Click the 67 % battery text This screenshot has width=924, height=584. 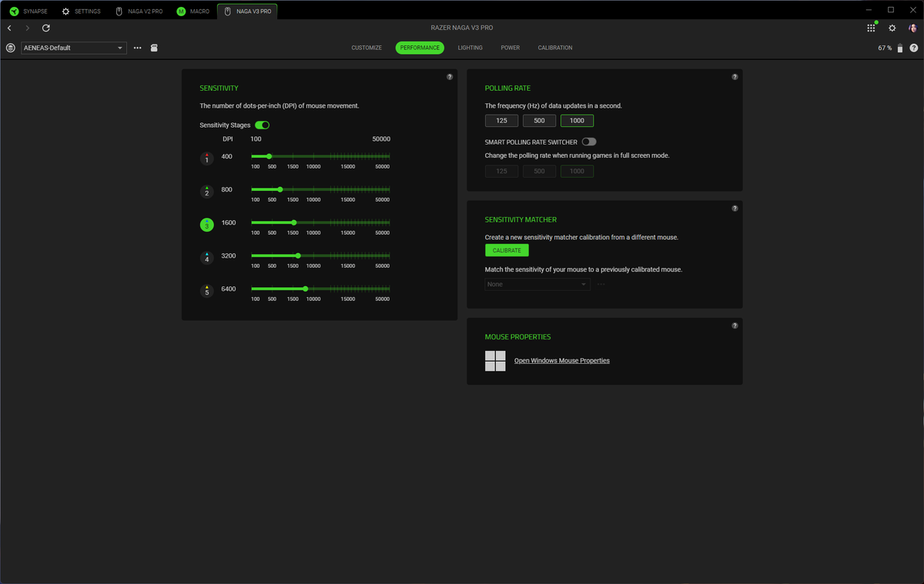885,48
